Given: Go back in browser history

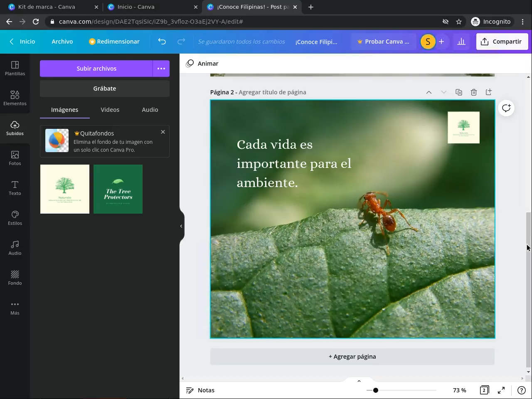Looking at the screenshot, I should click(x=9, y=22).
